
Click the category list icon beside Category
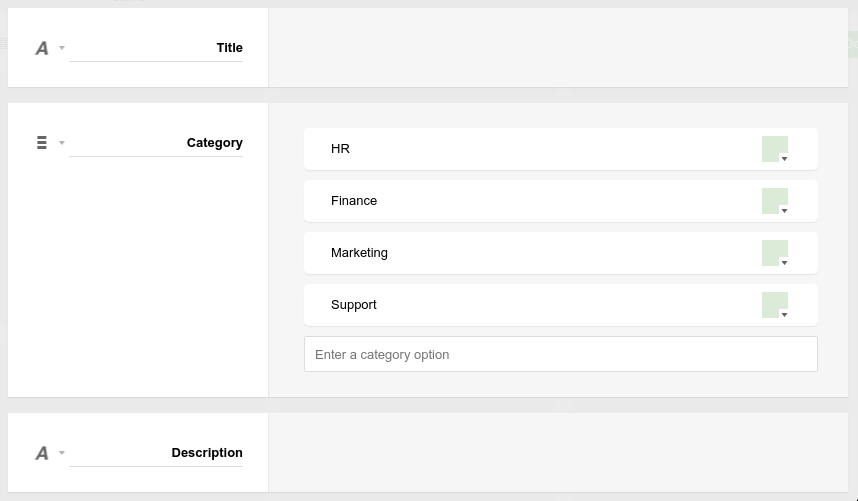click(42, 143)
